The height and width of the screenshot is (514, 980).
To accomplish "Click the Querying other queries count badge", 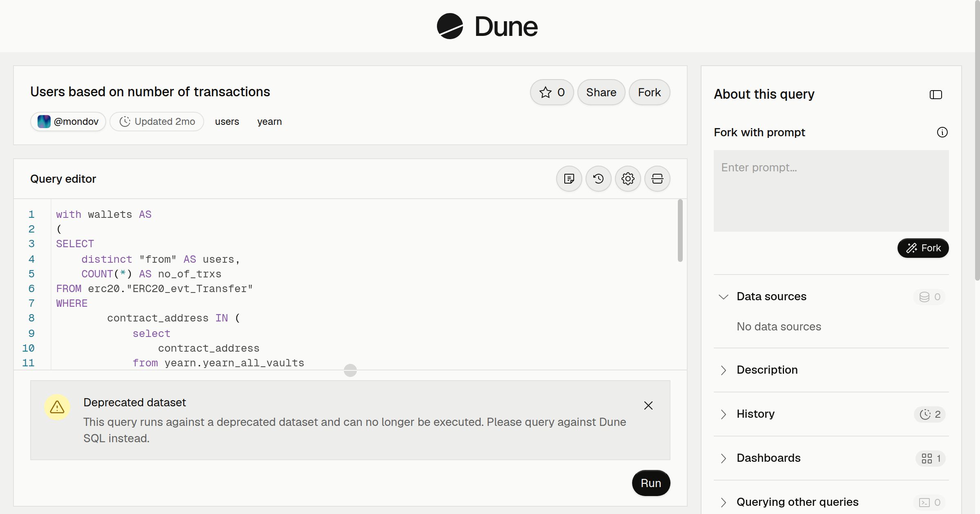I will [x=930, y=503].
